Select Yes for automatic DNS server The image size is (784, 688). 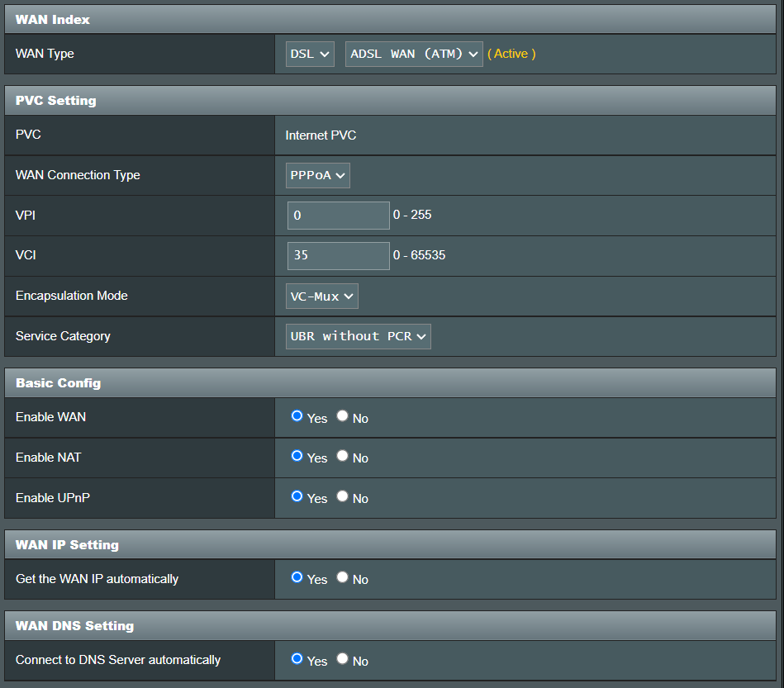tap(297, 659)
